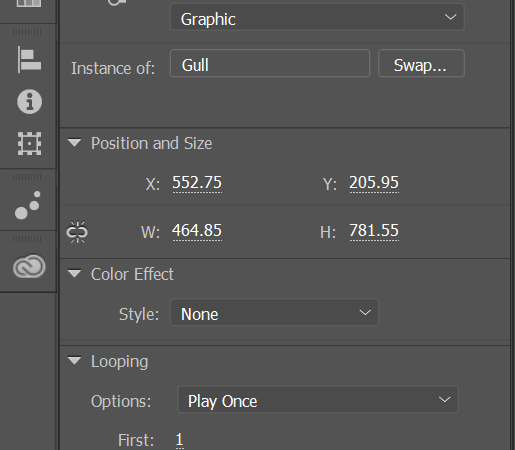Click the Swatches panel icon at top
The height and width of the screenshot is (450, 515).
[x=29, y=3]
